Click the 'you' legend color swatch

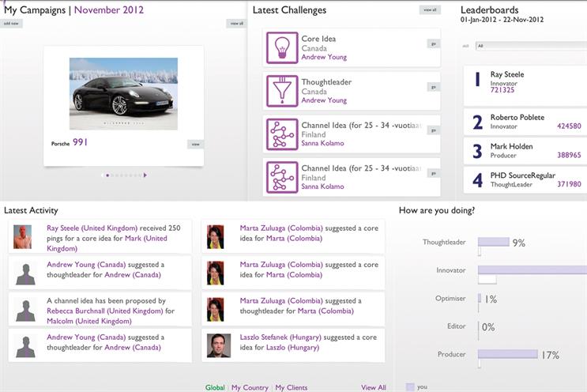[x=410, y=386]
